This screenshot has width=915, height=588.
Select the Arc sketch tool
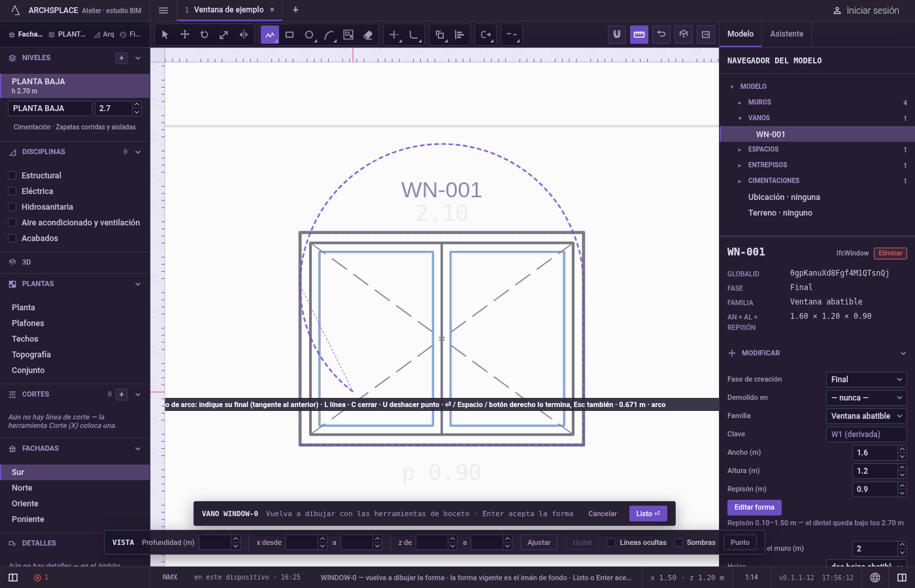coord(329,35)
